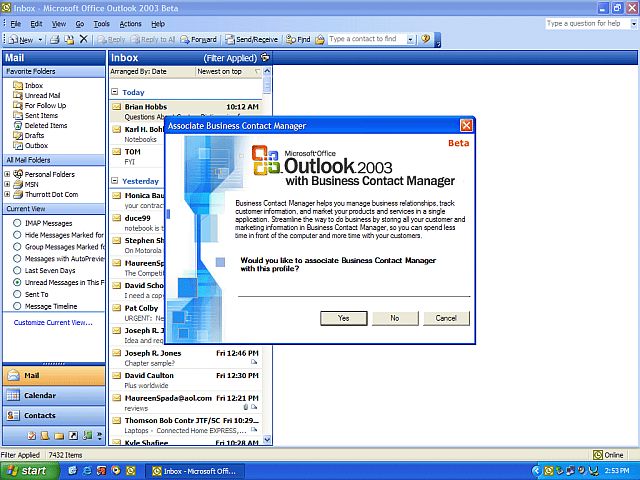The height and width of the screenshot is (480, 640).
Task: Open the Actions menu
Action: pos(130,23)
